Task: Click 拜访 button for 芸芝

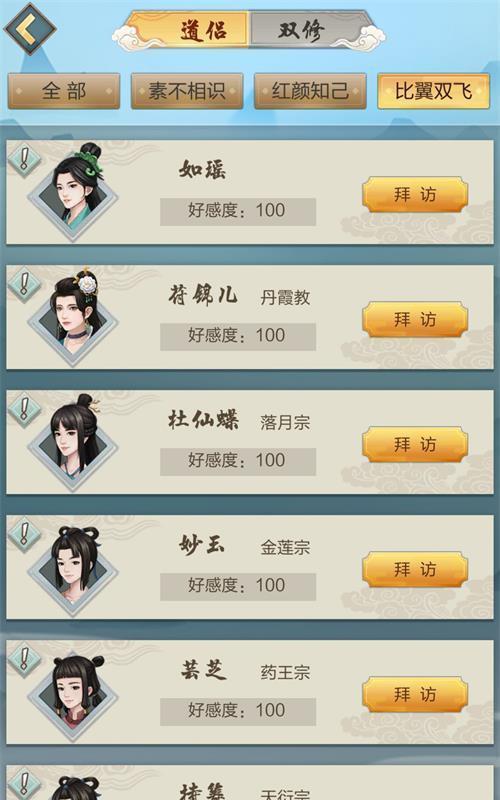Action: click(x=415, y=694)
